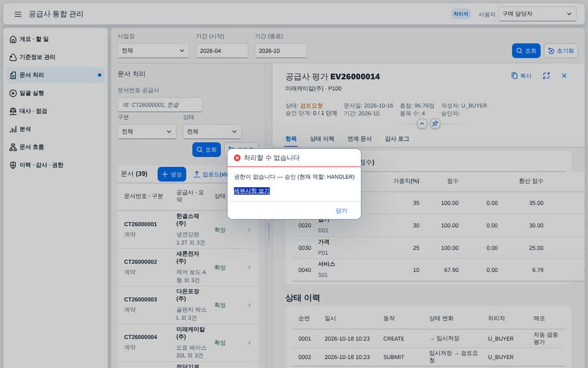This screenshot has height=368, width=588.
Task: Click item row 0040 서비스
Action: coord(438,270)
